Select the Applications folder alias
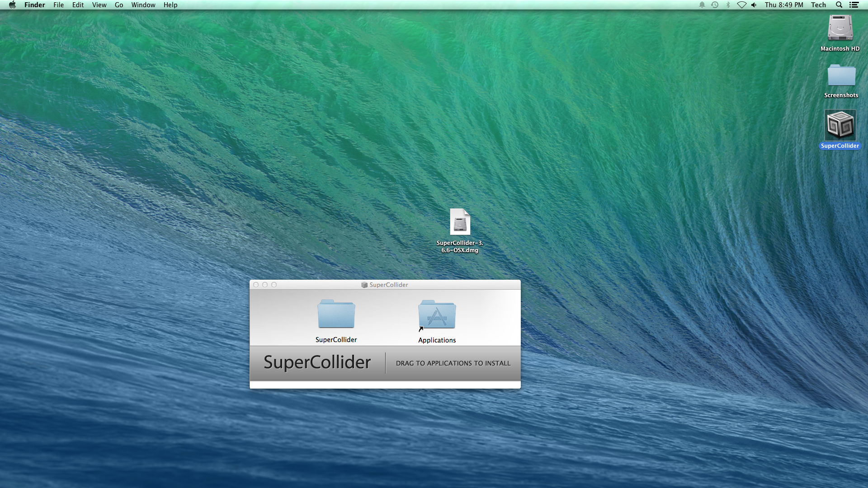The width and height of the screenshot is (868, 488). coord(437,315)
